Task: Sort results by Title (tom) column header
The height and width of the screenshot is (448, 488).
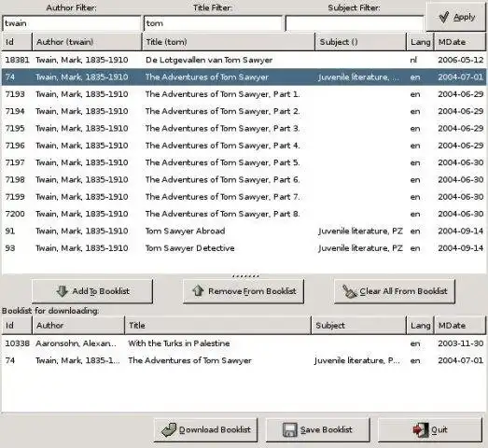Action: (x=229, y=42)
